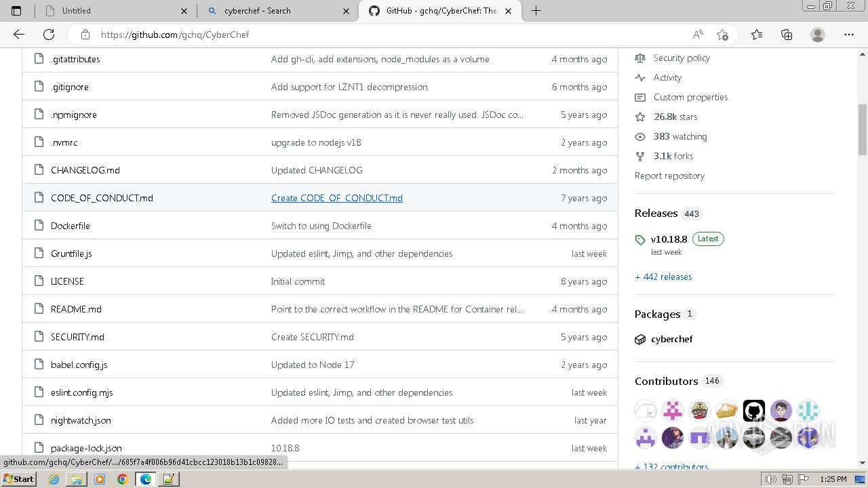Open Custom properties link
The width and height of the screenshot is (868, 488).
click(690, 97)
